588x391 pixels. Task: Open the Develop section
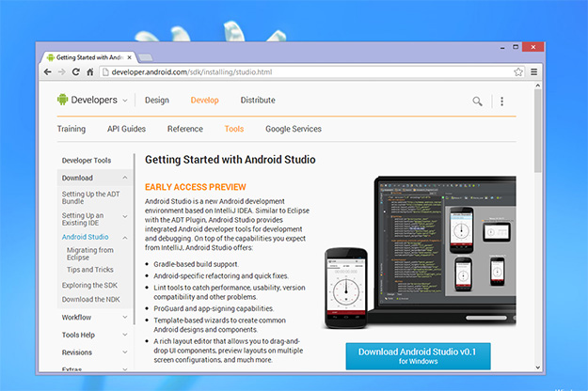[205, 101]
